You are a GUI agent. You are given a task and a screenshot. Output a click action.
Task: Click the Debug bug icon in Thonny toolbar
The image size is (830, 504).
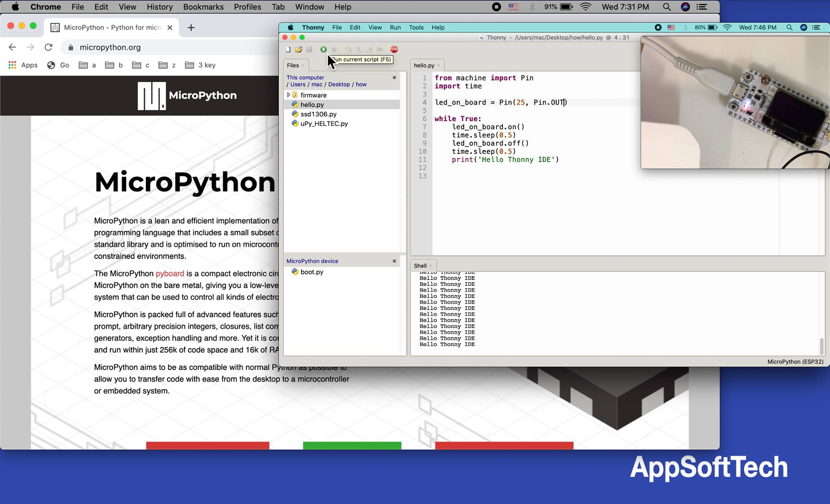tap(334, 49)
